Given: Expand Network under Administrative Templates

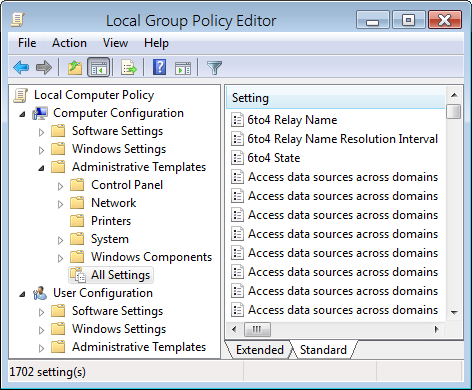Looking at the screenshot, I should tap(60, 204).
